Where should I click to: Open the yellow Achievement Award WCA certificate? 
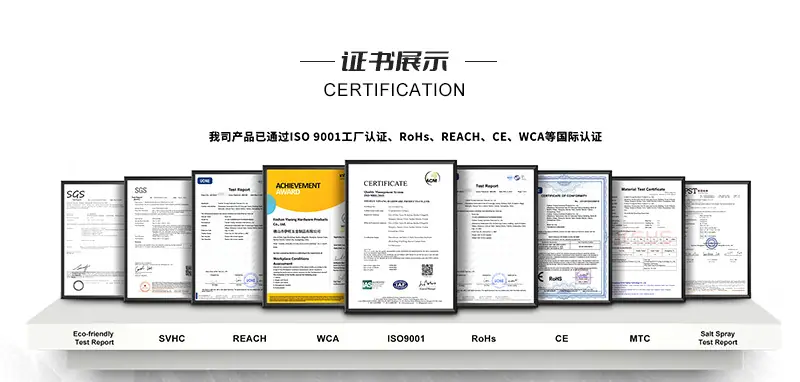[305, 237]
